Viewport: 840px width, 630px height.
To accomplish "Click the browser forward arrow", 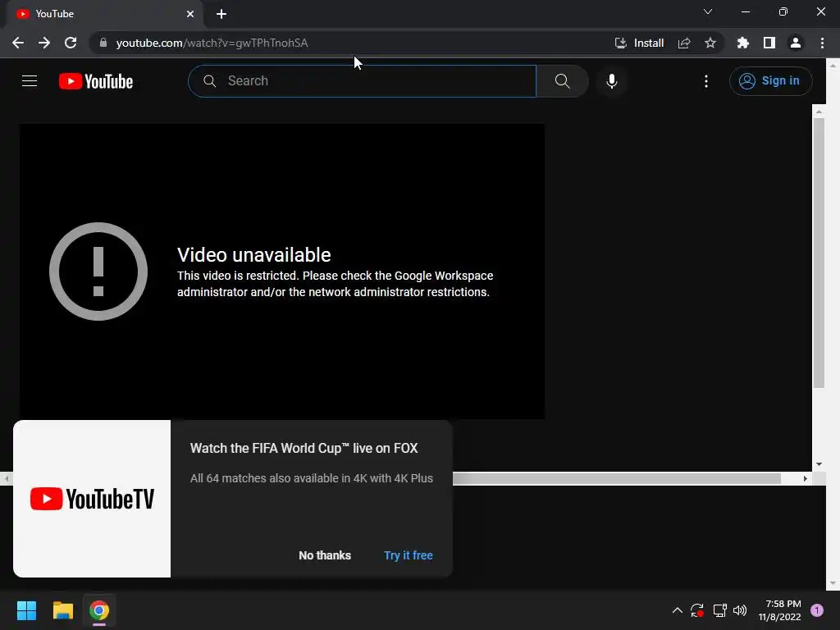I will [x=44, y=43].
